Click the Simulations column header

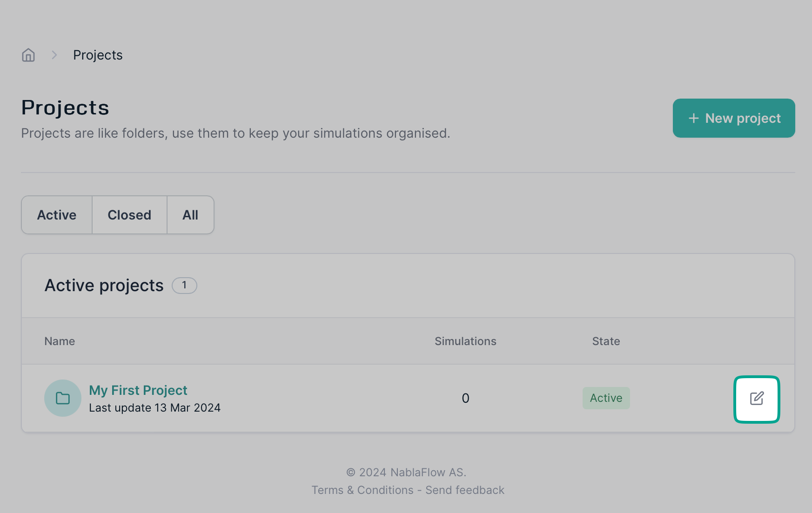465,341
